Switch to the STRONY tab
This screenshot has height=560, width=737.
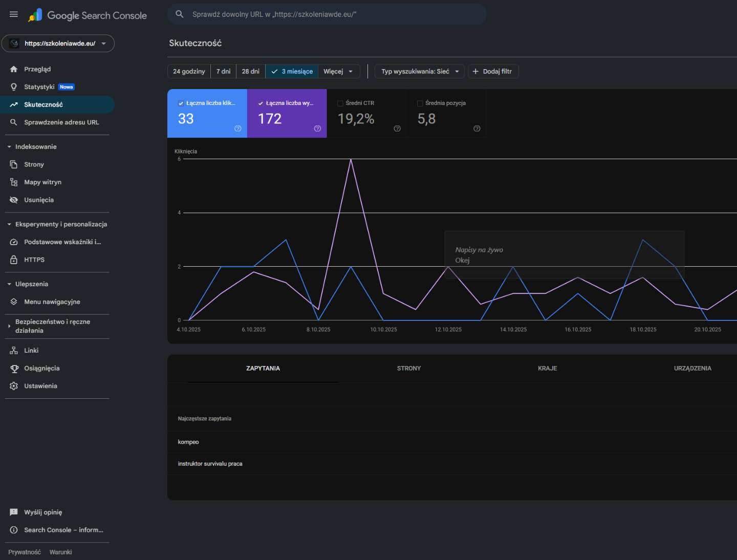pos(409,369)
